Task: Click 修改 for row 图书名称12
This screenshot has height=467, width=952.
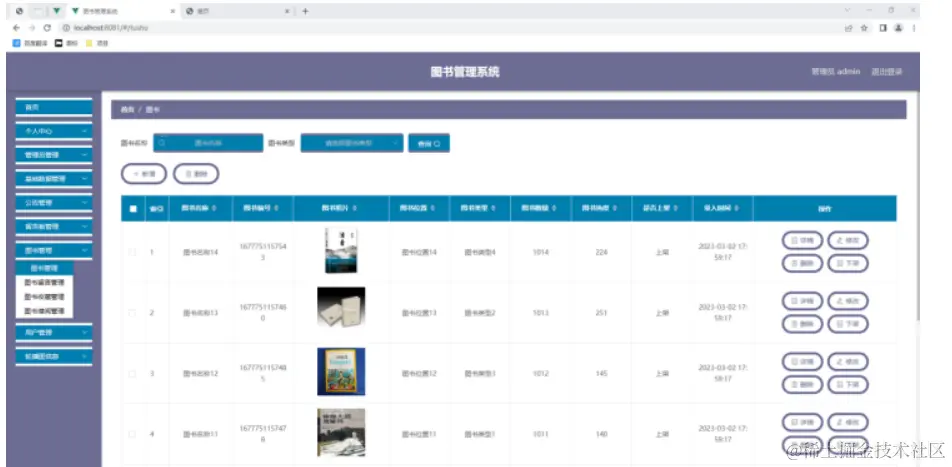Action: click(848, 362)
